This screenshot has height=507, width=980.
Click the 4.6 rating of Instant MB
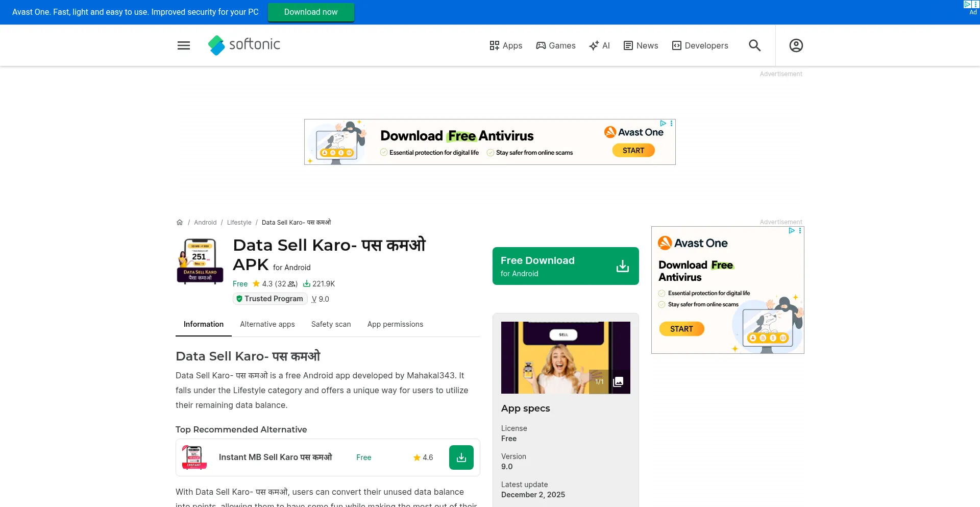tap(423, 457)
